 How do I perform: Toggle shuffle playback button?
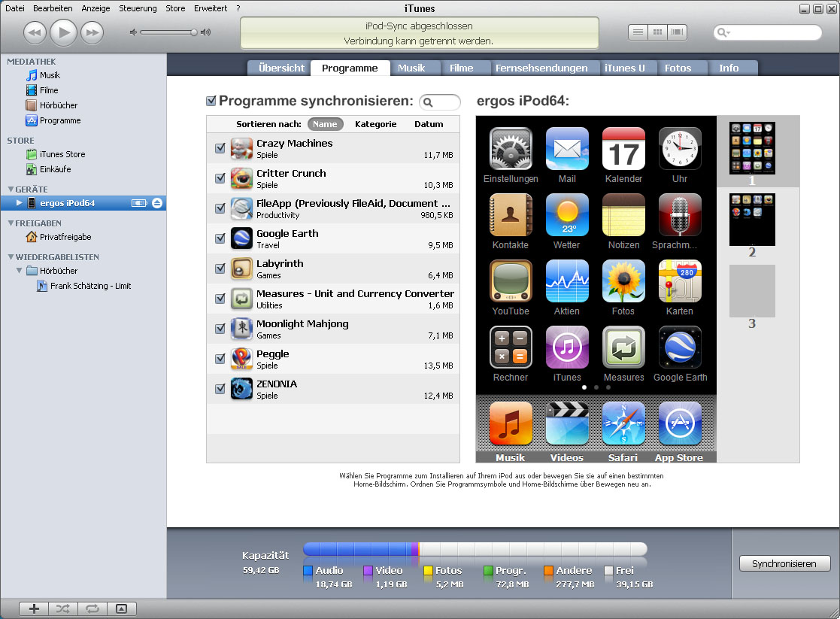point(62,608)
